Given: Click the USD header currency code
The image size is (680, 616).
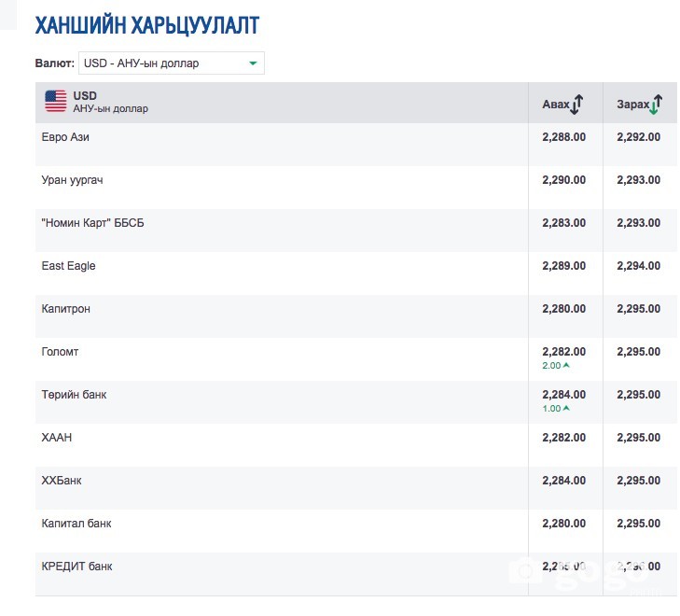Looking at the screenshot, I should [x=85, y=96].
